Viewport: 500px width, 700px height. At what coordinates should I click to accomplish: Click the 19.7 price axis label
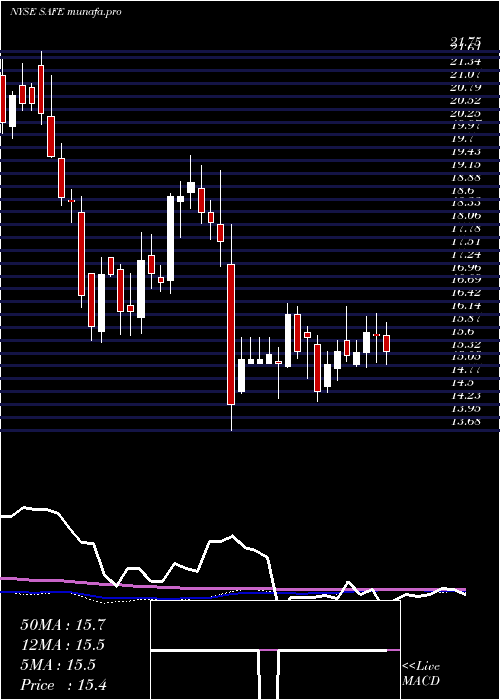(x=462, y=139)
